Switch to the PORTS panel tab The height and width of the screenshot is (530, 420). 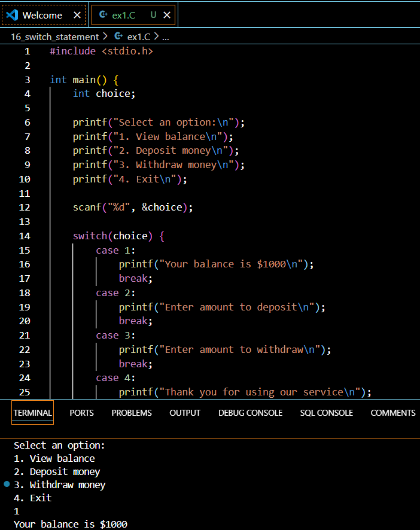(x=81, y=413)
